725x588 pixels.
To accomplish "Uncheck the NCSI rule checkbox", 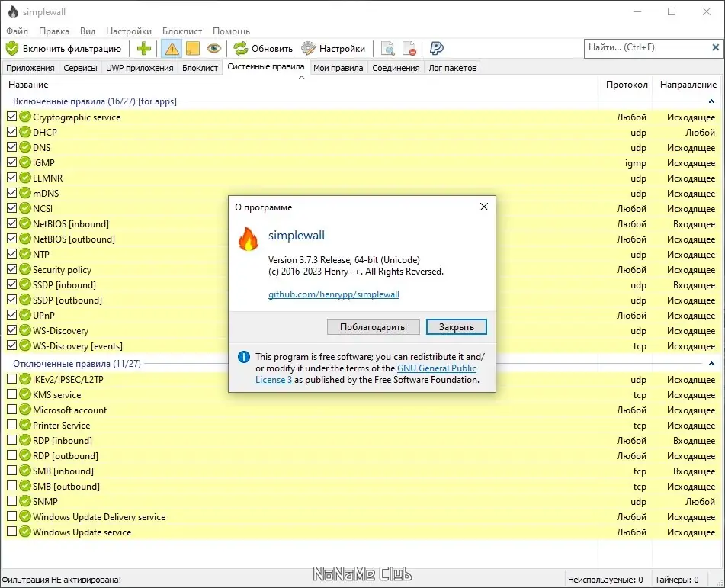I will [x=11, y=208].
